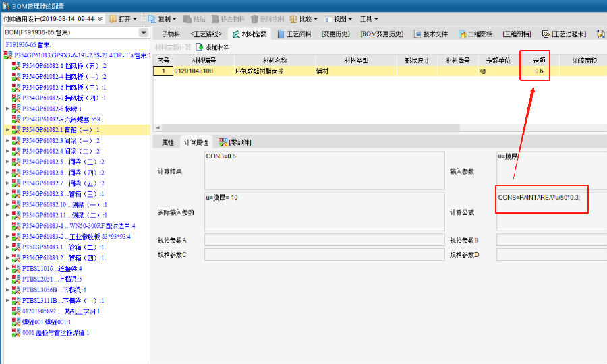Image resolution: width=607 pixels, height=364 pixels.
Task: Click the 打开 folder icon in toolbar
Action: (x=113, y=19)
